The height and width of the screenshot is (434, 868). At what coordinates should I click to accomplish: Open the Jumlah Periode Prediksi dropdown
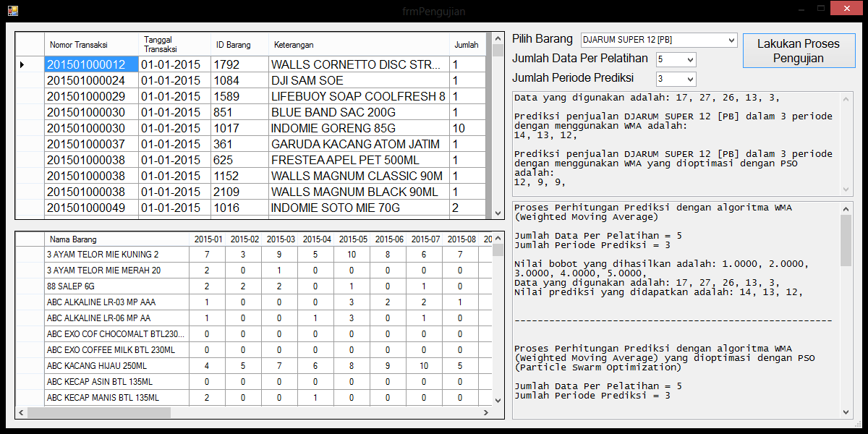tap(689, 79)
